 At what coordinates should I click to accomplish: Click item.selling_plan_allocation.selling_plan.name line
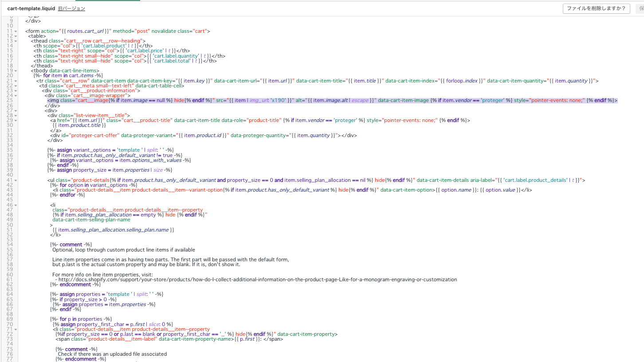(113, 230)
